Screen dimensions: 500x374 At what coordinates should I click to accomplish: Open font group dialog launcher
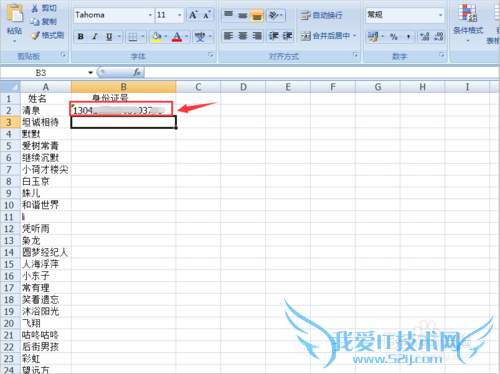coord(210,55)
